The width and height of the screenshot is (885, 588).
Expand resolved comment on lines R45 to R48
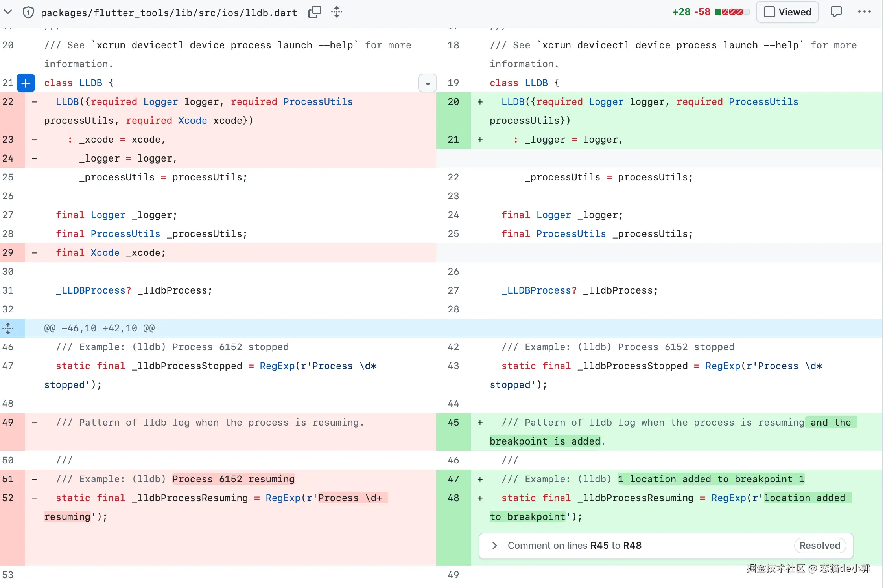coord(495,546)
